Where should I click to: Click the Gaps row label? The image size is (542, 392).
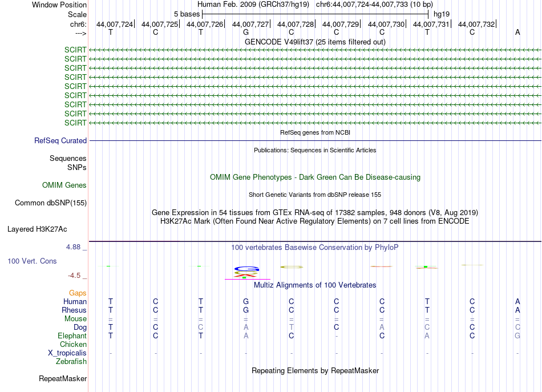78,293
